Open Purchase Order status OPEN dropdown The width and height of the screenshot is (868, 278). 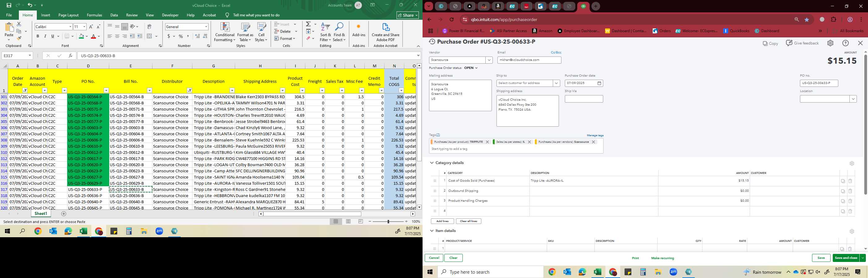pyautogui.click(x=471, y=68)
